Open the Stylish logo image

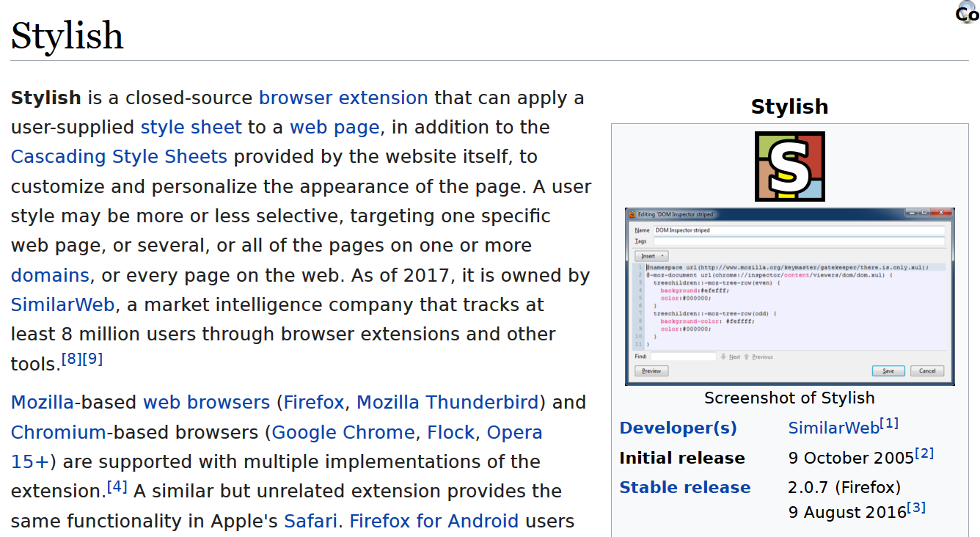(x=789, y=167)
